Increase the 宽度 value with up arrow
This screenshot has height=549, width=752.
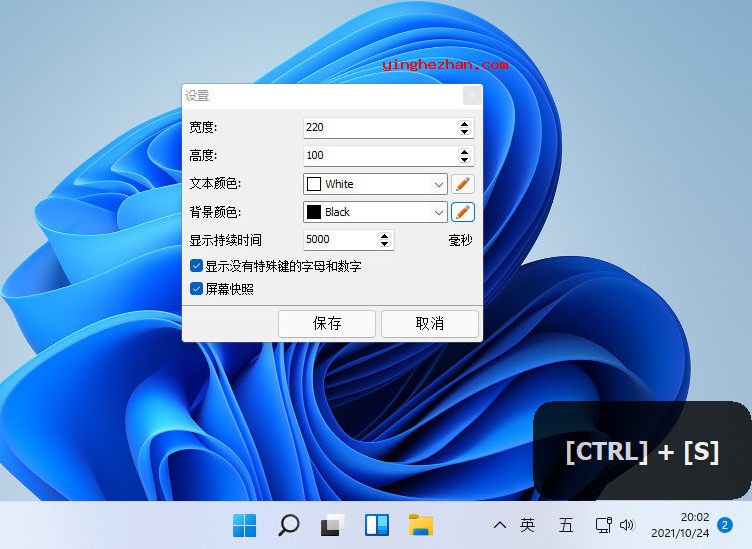coord(464,124)
